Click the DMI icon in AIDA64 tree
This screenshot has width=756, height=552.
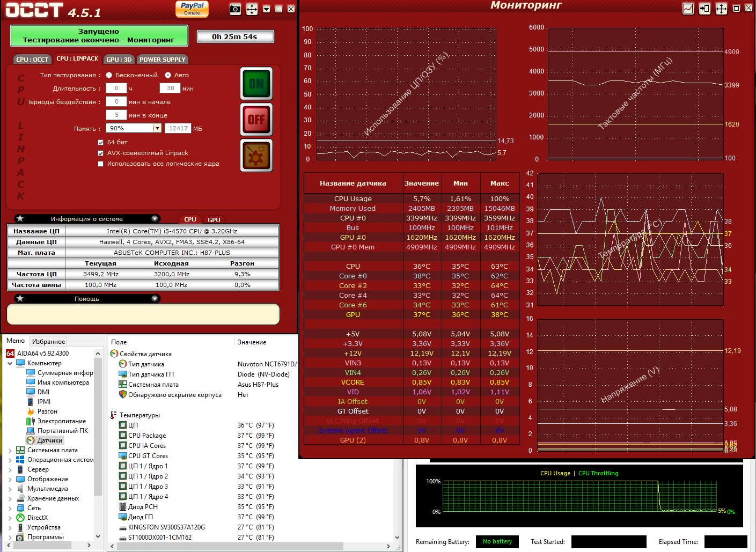tap(31, 392)
